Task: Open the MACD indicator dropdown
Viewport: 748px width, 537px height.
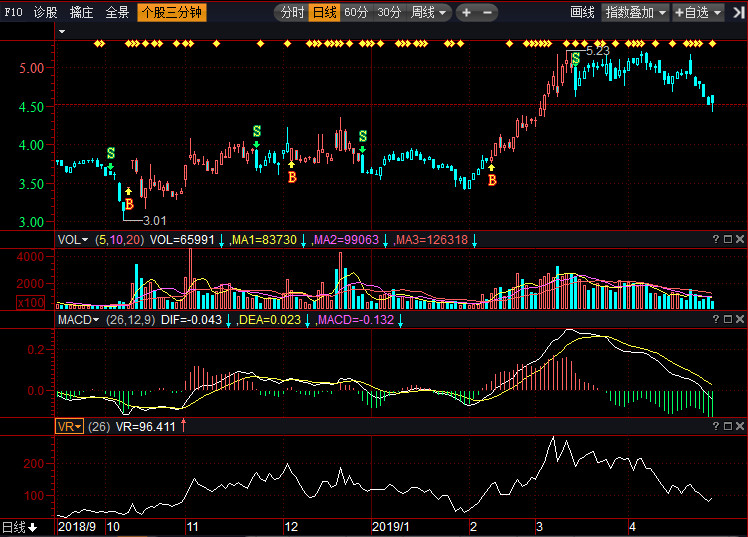Action: click(x=78, y=320)
